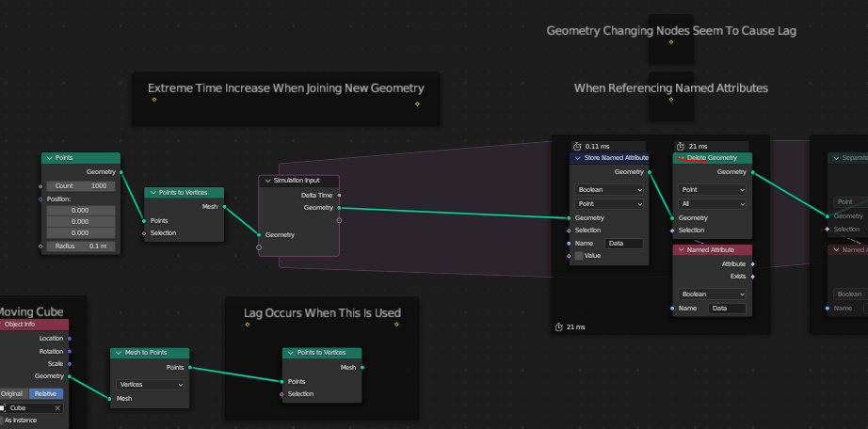Viewport: 868px width, 429px height.
Task: Click the 0.11 ms timing text
Action: click(597, 147)
